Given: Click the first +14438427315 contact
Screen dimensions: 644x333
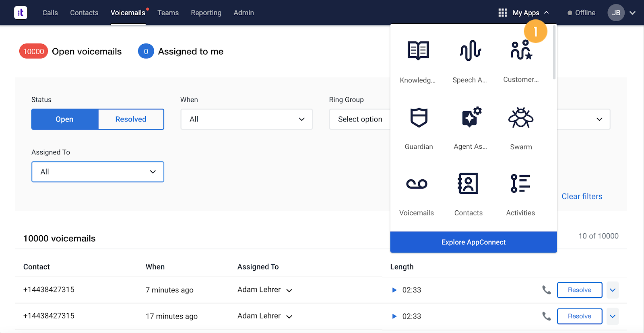Looking at the screenshot, I should (x=49, y=290).
